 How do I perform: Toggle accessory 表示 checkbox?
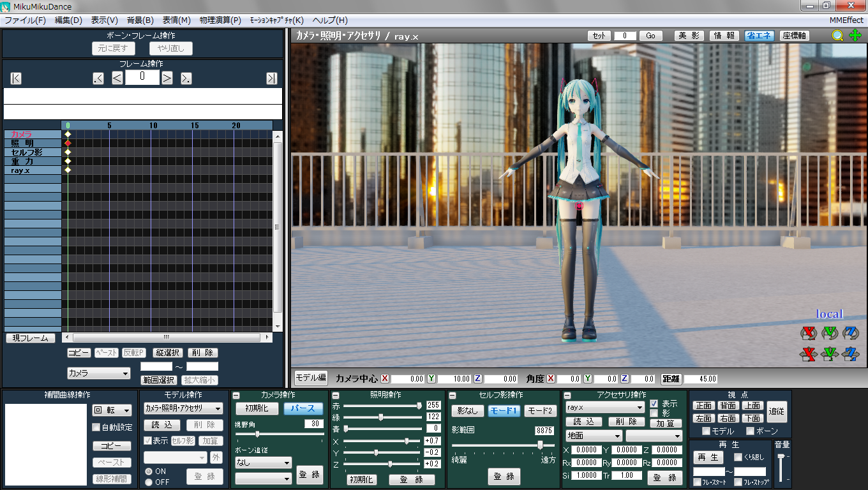pos(654,404)
